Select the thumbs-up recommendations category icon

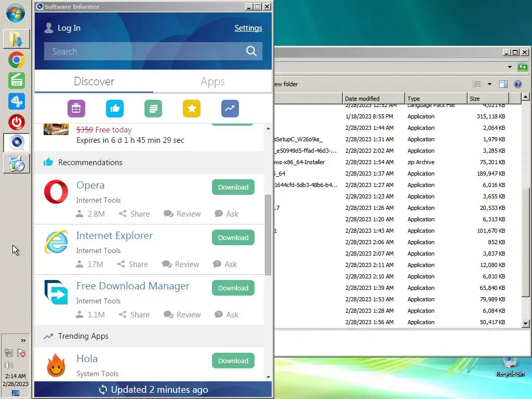(115, 109)
